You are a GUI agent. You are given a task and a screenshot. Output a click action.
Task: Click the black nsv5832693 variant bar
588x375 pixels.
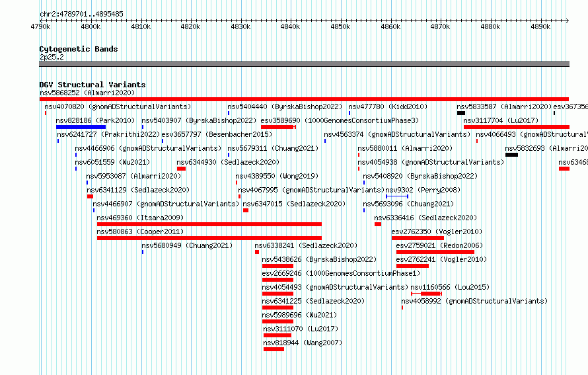tap(511, 155)
